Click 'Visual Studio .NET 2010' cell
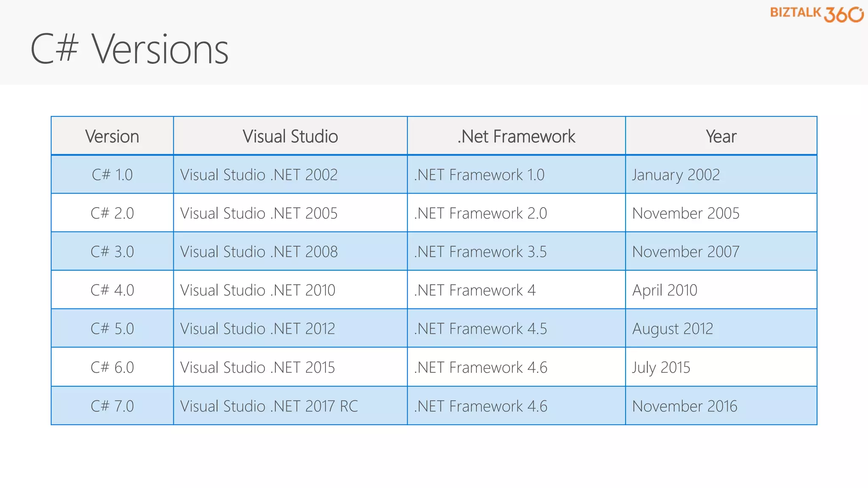The height and width of the screenshot is (488, 868). tap(290, 290)
